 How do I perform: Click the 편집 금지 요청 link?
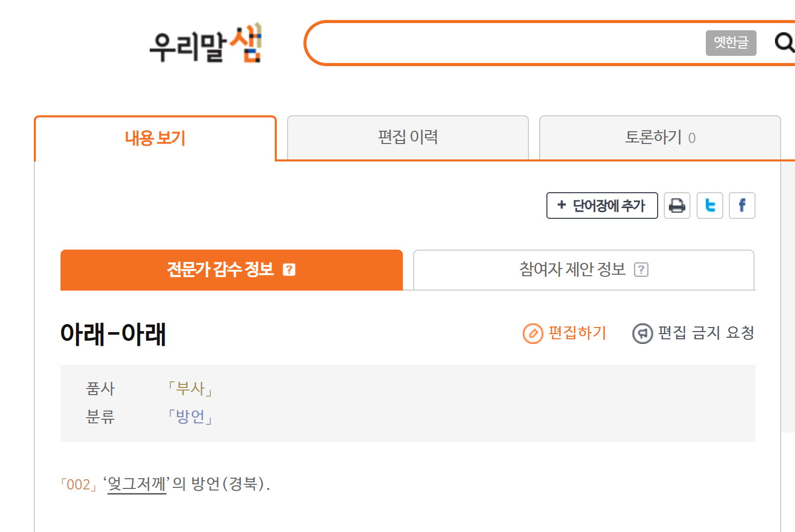tap(706, 333)
